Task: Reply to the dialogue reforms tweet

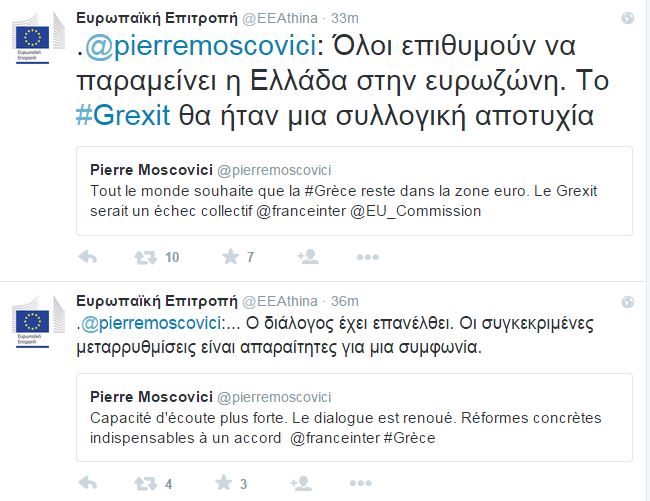Action: (88, 484)
